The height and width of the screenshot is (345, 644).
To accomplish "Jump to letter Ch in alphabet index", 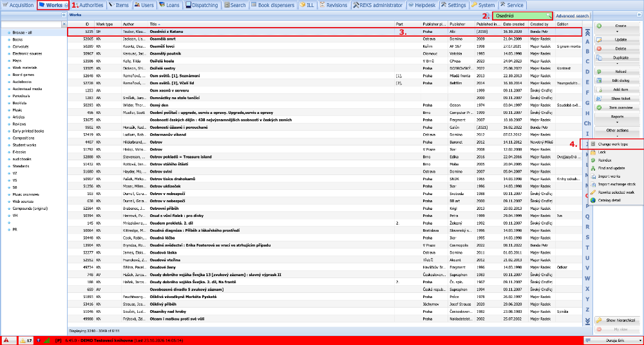I will click(587, 123).
